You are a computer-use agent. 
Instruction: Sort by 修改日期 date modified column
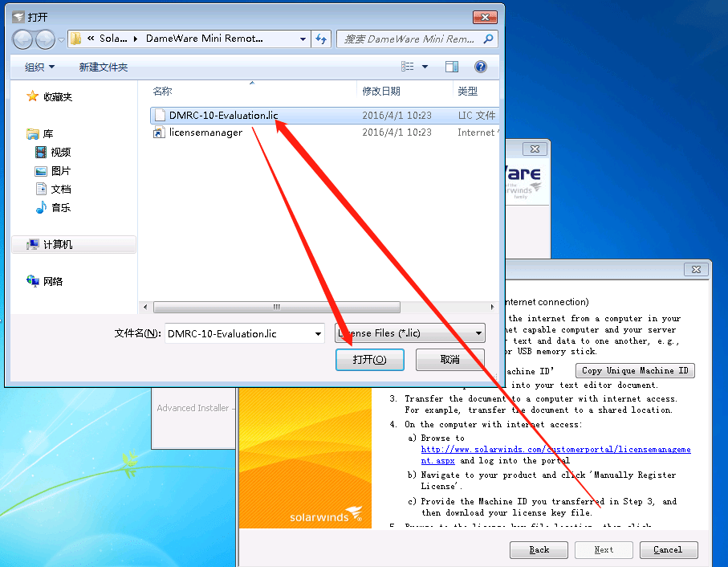(381, 91)
